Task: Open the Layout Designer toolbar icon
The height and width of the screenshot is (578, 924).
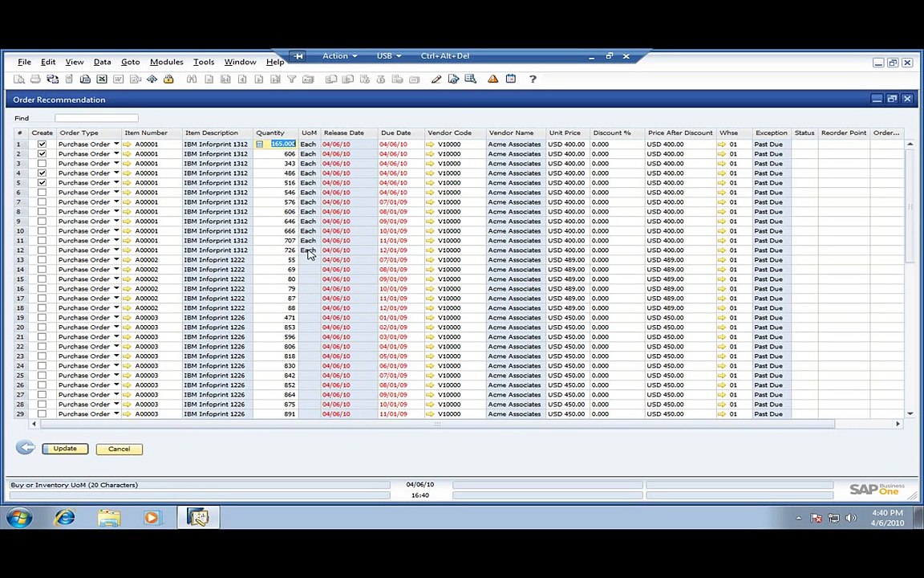Action: click(453, 79)
